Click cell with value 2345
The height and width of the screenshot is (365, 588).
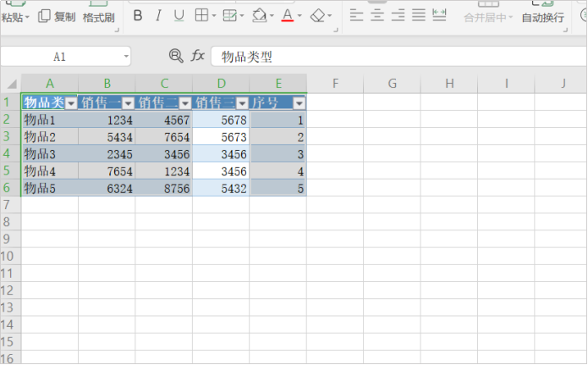[107, 154]
